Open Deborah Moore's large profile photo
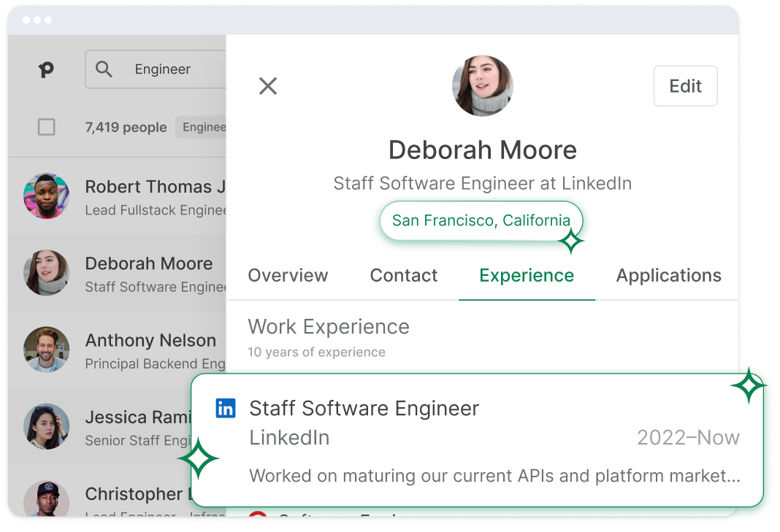780x532 pixels. 483,86
